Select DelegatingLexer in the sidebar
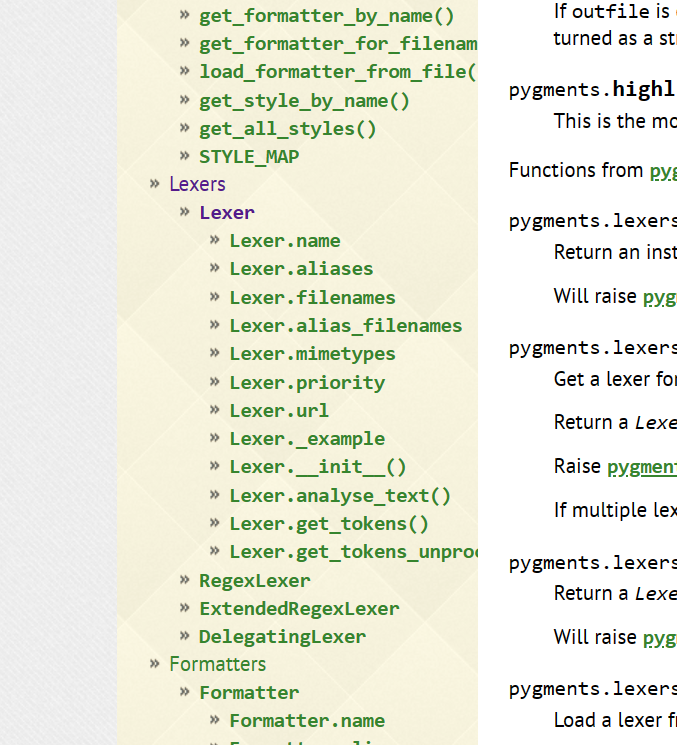This screenshot has height=745, width=677. [x=282, y=637]
